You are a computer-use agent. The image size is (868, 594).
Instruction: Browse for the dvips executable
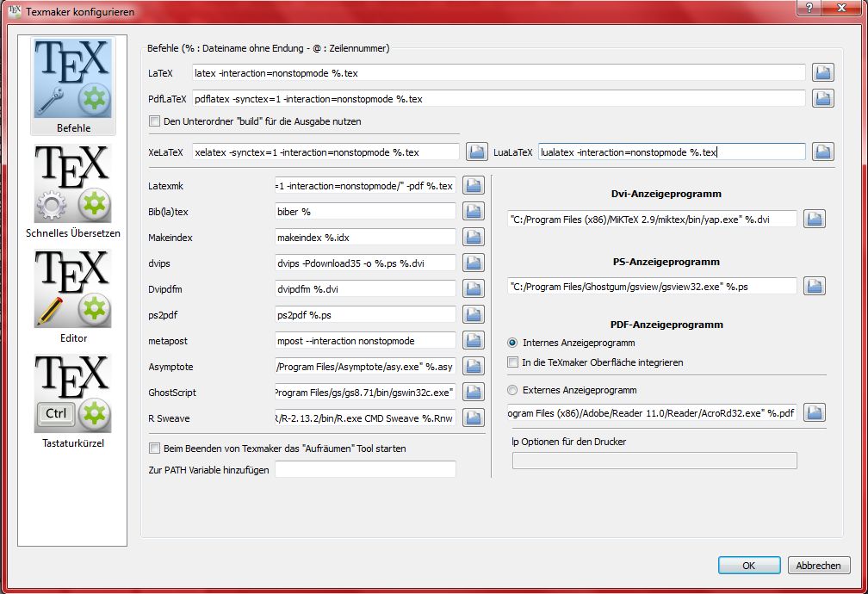pos(474,263)
